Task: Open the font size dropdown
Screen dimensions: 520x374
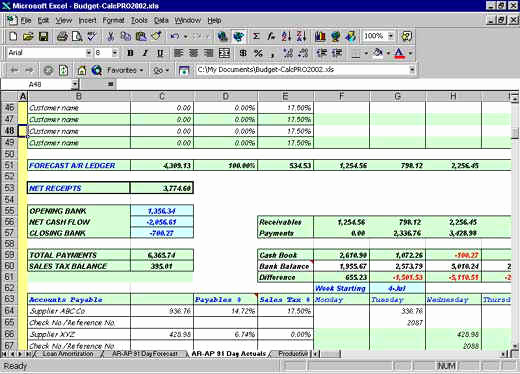Action: point(115,53)
